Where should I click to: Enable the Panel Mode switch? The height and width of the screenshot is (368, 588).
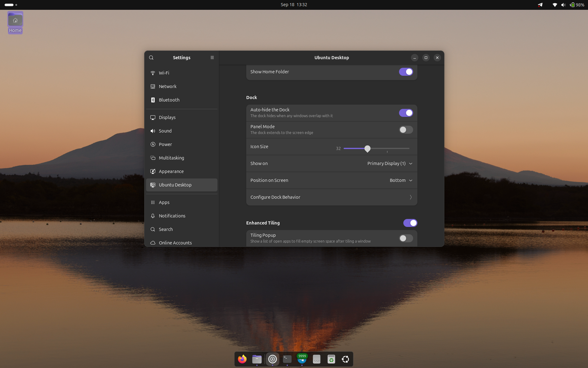pyautogui.click(x=406, y=130)
